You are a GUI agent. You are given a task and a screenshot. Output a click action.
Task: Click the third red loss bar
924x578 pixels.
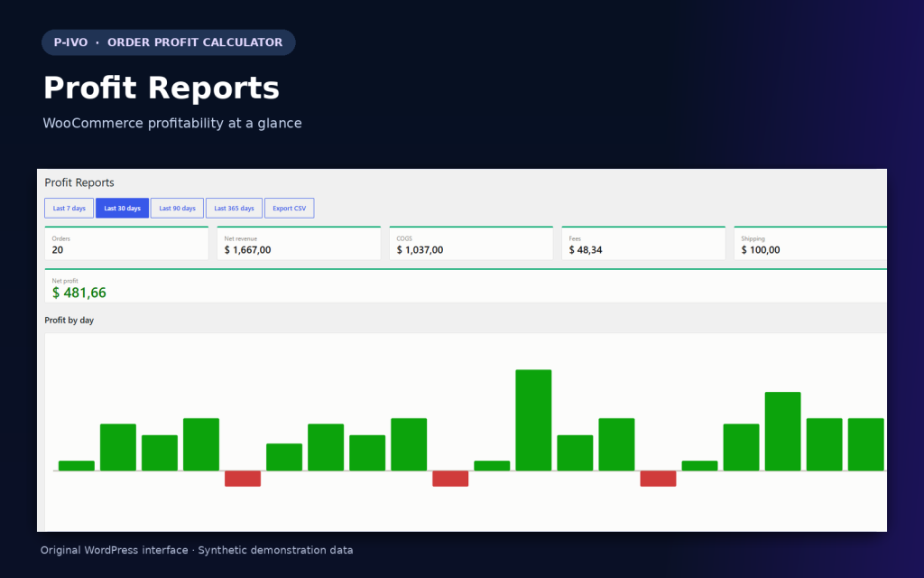click(658, 479)
